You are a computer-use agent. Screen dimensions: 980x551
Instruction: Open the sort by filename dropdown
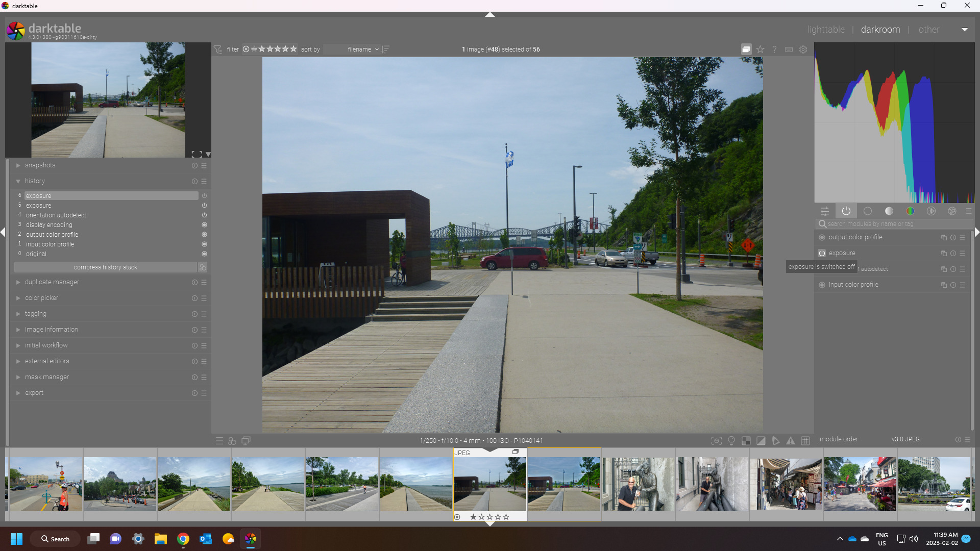362,49
